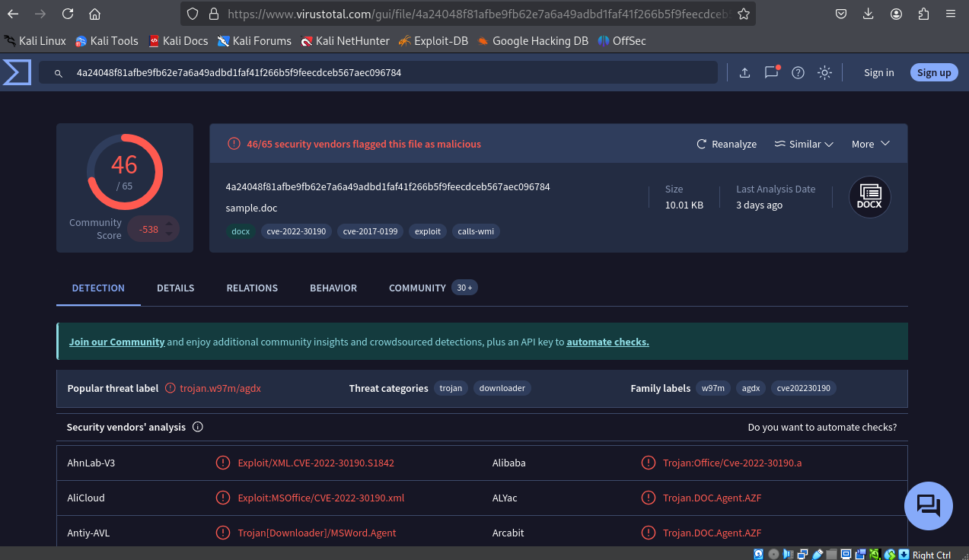Screen dimensions: 969x560
Task: Expand the More dropdown menu
Action: pyautogui.click(x=871, y=144)
